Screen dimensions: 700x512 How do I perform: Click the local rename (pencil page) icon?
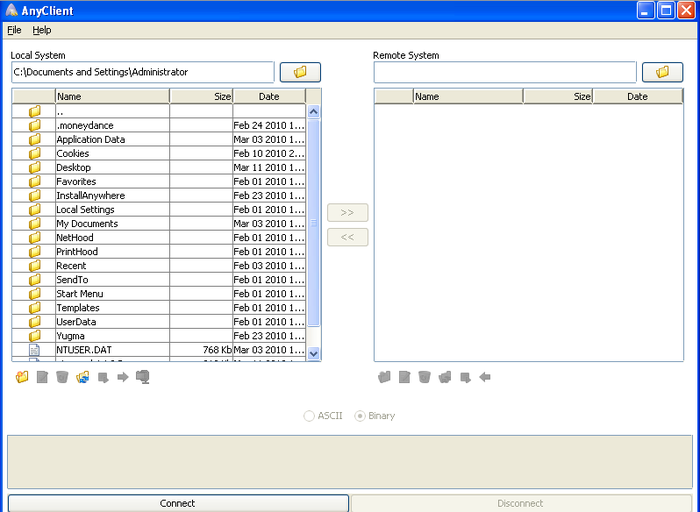point(42,377)
